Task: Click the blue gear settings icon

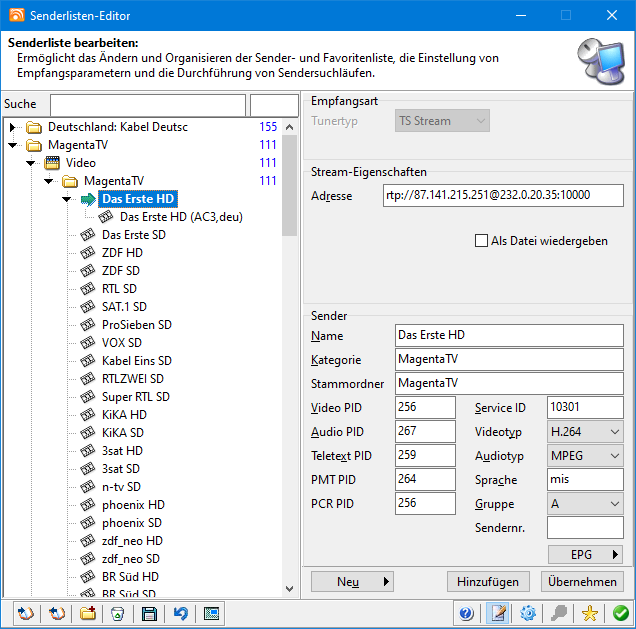Action: pos(528,613)
